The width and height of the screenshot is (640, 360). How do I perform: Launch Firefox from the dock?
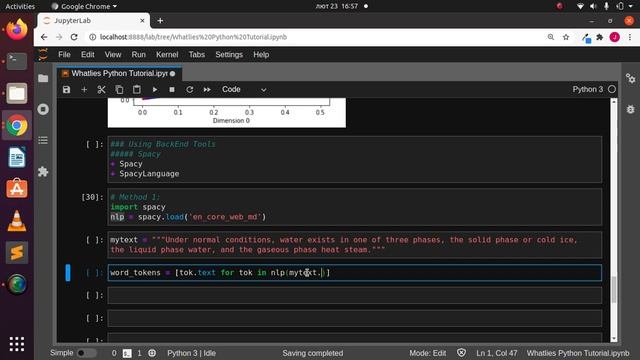point(17,30)
